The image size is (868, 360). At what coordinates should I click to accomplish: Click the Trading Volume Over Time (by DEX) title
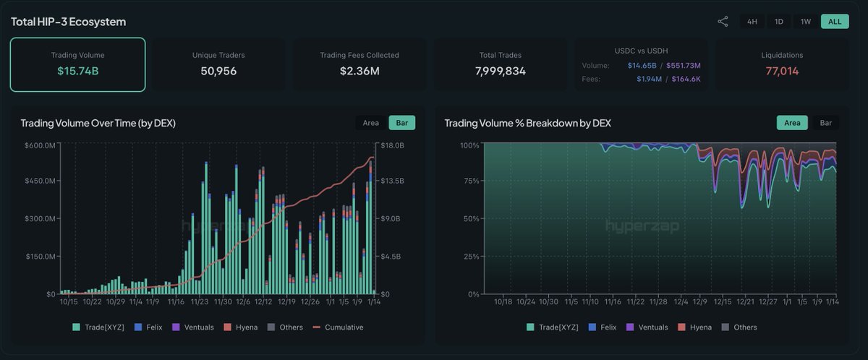[x=98, y=124]
